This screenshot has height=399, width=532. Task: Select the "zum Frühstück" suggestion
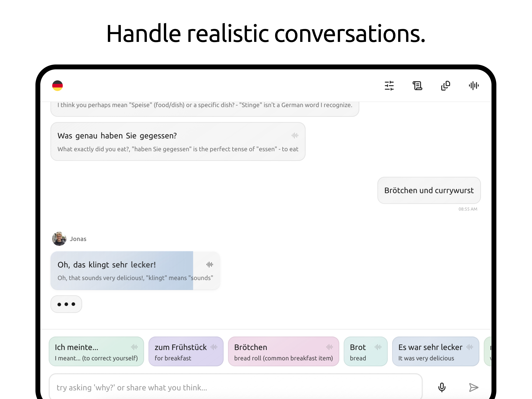186,352
